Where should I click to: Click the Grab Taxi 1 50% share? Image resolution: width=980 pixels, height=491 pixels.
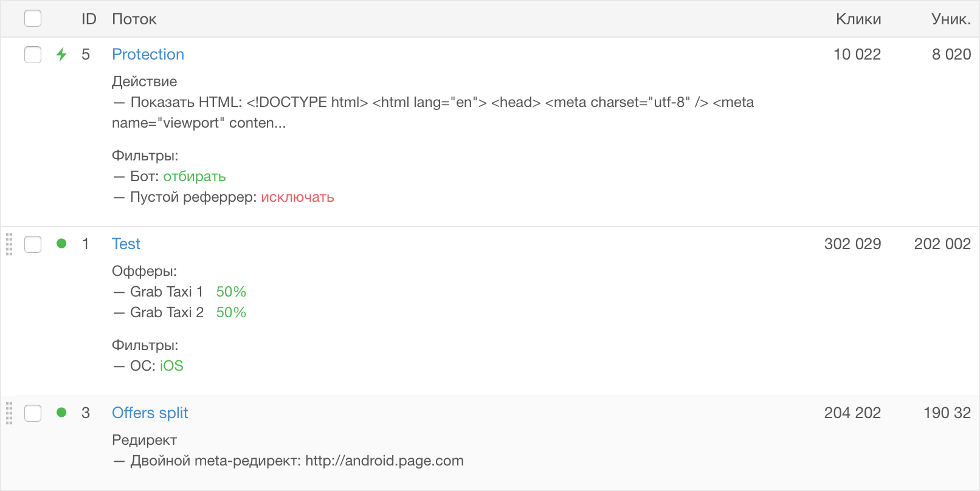pyautogui.click(x=231, y=292)
